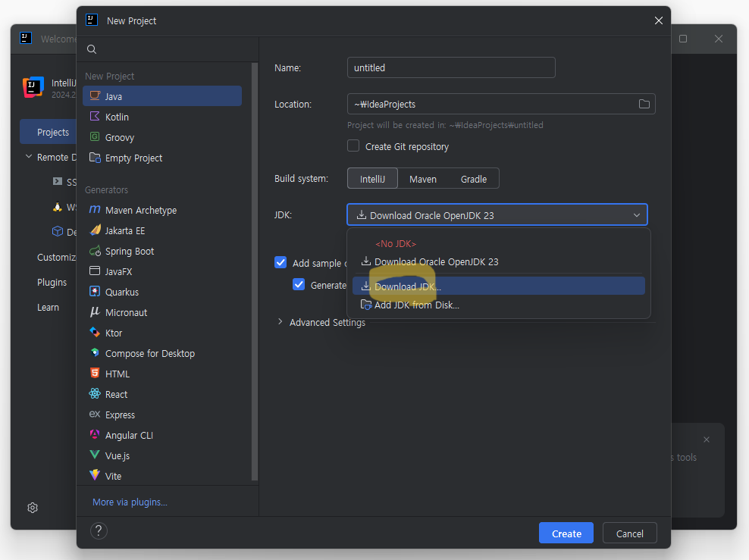Collapse the JDK dropdown combo box
Image resolution: width=749 pixels, height=560 pixels.
coord(497,215)
